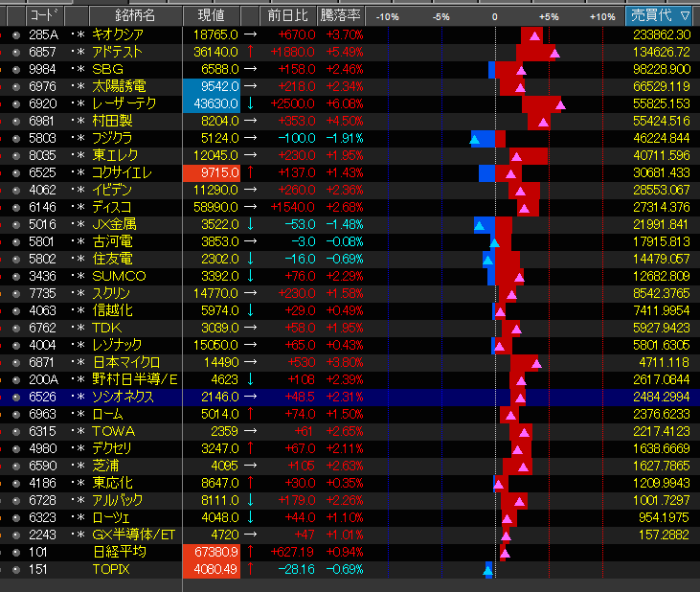Select the 野村日半導/E stock name
Viewport: 700px width, 592px height.
(135, 379)
